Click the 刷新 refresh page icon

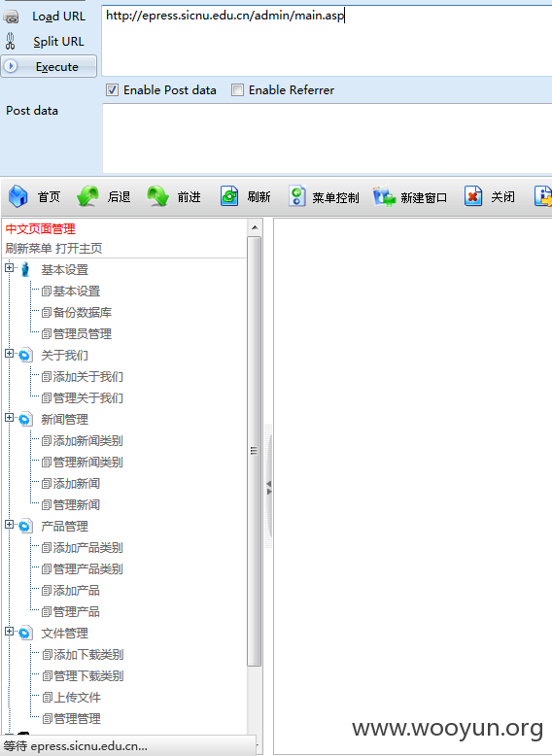pos(229,196)
